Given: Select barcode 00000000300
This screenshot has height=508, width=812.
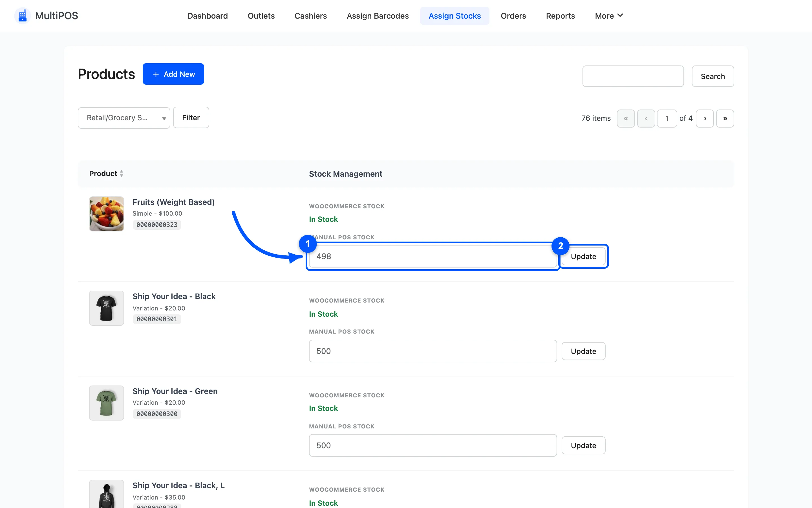Looking at the screenshot, I should tap(157, 414).
